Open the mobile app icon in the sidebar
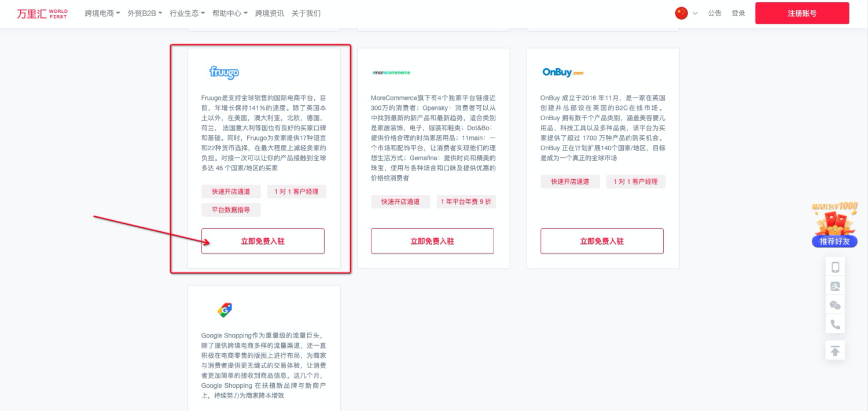The width and height of the screenshot is (868, 411). coord(835,265)
